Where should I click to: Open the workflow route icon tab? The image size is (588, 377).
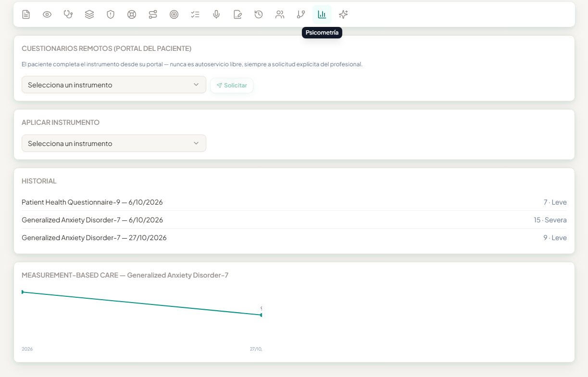coord(153,14)
